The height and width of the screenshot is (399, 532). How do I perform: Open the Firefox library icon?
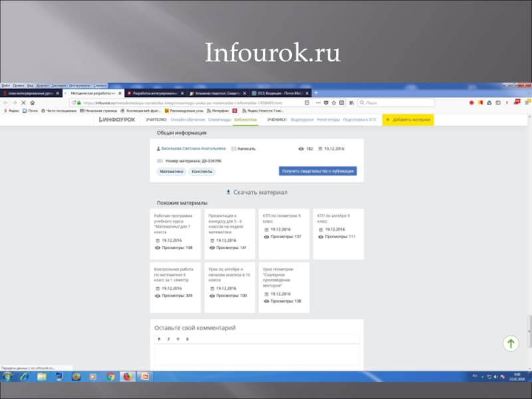click(x=352, y=102)
